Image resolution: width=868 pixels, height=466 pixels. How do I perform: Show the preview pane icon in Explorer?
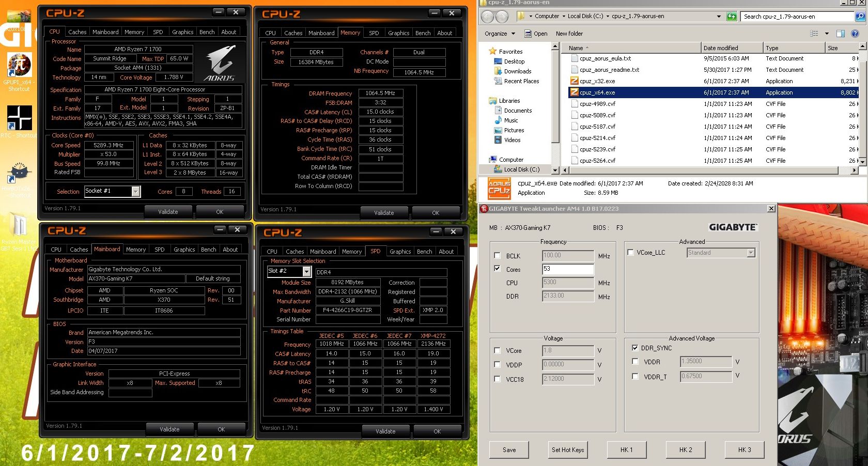841,34
